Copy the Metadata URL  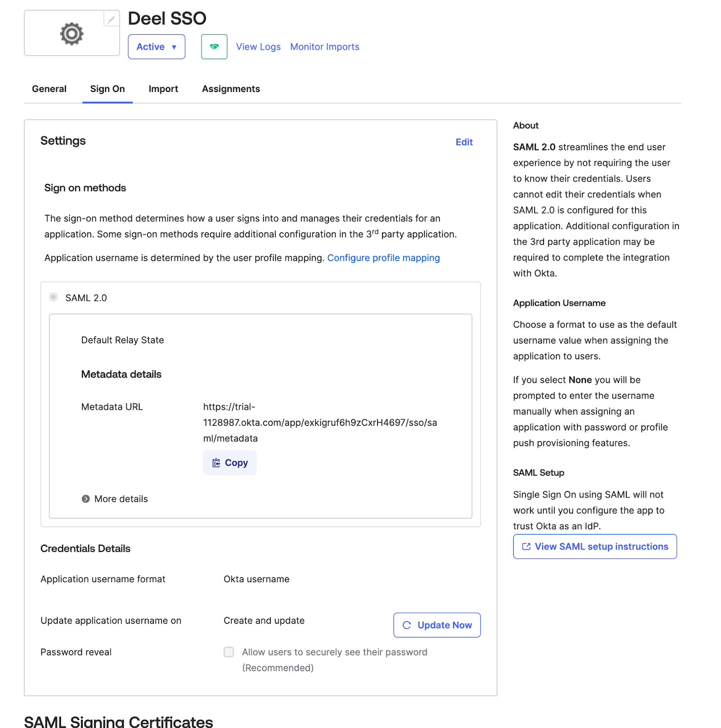(x=230, y=463)
